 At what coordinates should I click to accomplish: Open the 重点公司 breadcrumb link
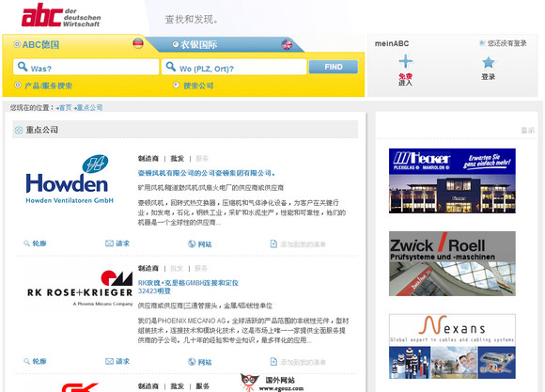tap(88, 108)
